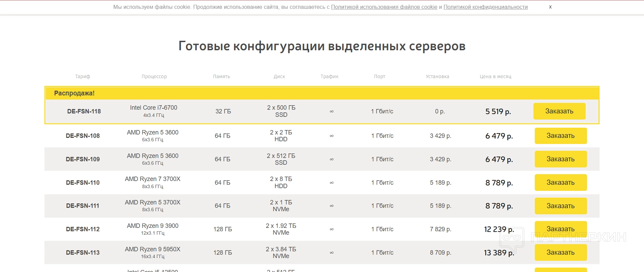Viewport: 644px width, 272px height.
Task: Order the DE-FSN-110 server
Action: click(x=561, y=182)
